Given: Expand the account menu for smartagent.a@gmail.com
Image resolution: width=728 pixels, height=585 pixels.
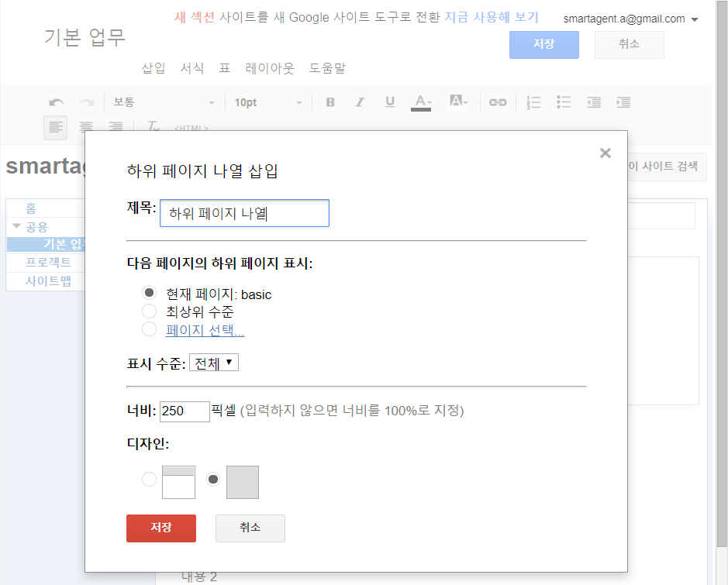Looking at the screenshot, I should [694, 19].
